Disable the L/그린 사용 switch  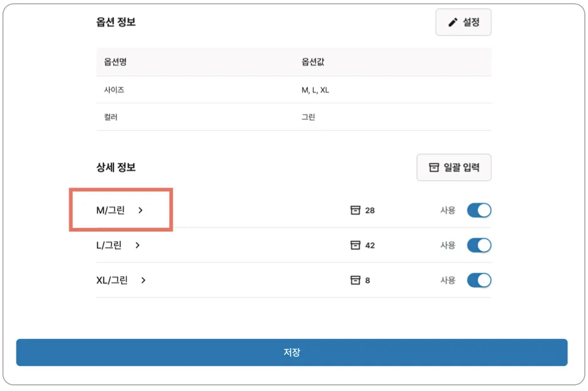click(479, 245)
